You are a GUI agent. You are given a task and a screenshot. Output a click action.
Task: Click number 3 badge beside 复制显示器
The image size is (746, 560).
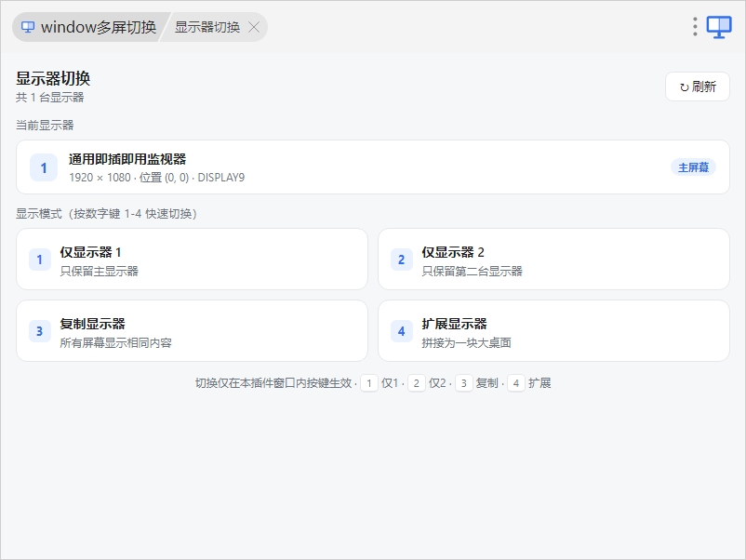(40, 331)
